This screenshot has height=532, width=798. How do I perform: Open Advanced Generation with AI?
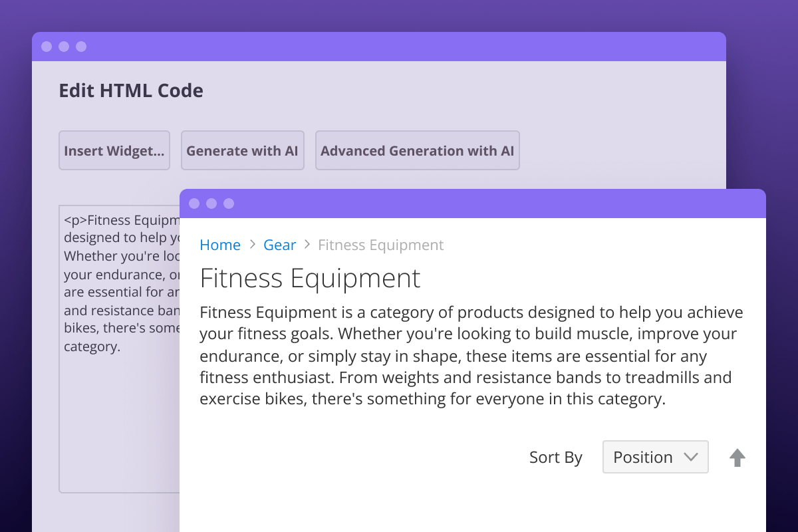(417, 150)
